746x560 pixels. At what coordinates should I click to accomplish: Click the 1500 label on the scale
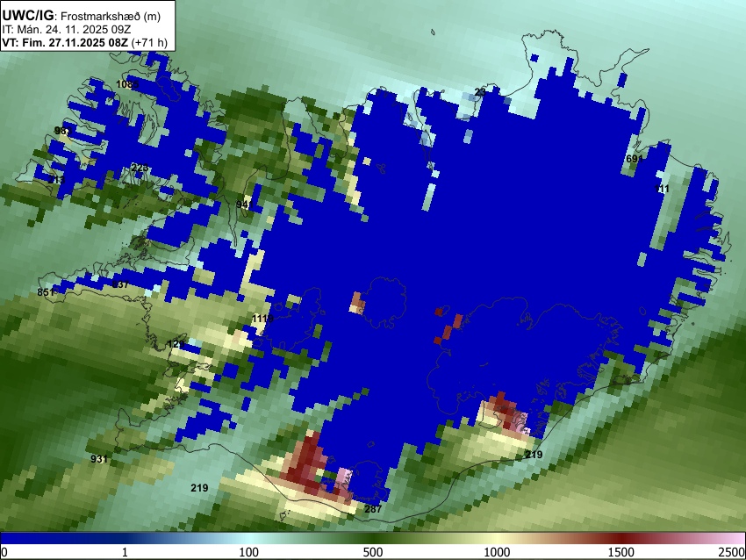point(620,552)
